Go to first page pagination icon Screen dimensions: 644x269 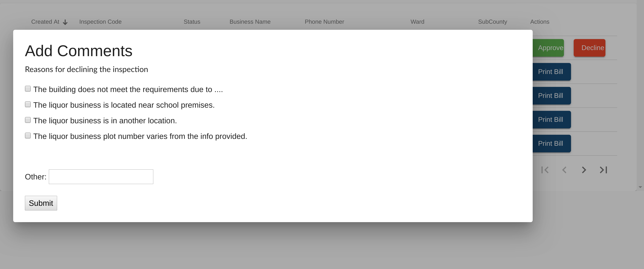coord(545,170)
